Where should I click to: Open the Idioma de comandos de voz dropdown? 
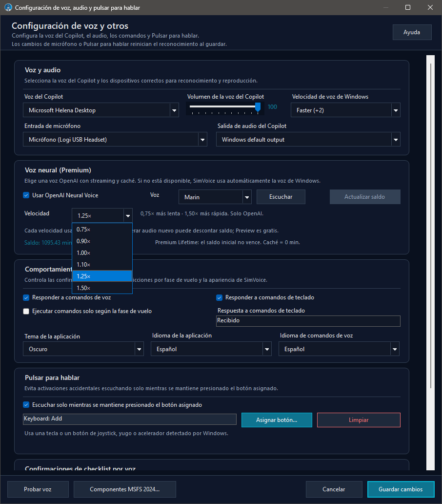pyautogui.click(x=339, y=349)
